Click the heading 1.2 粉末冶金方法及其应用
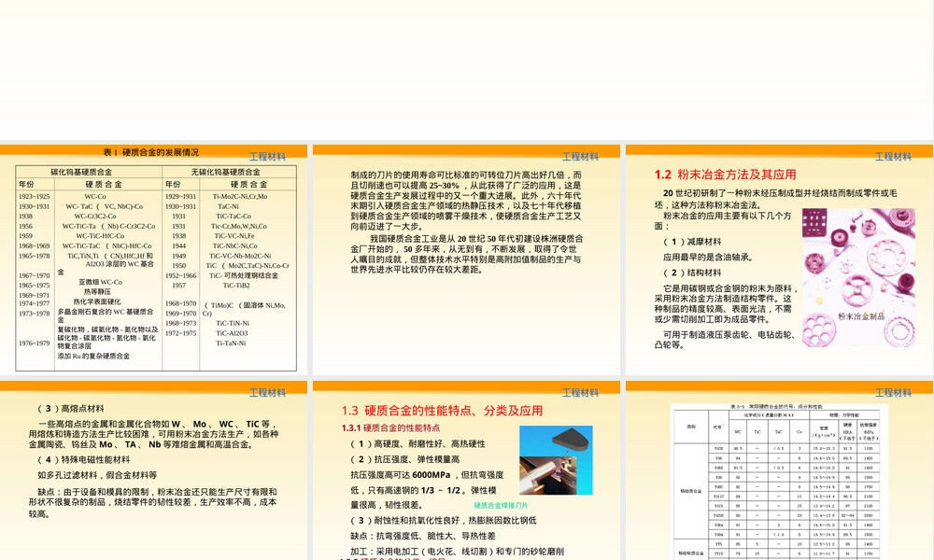 pos(725,175)
